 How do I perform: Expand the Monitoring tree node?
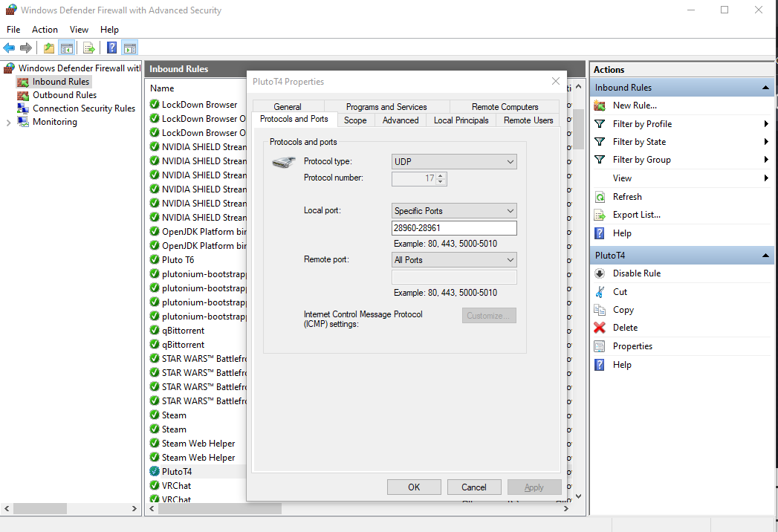click(x=8, y=123)
